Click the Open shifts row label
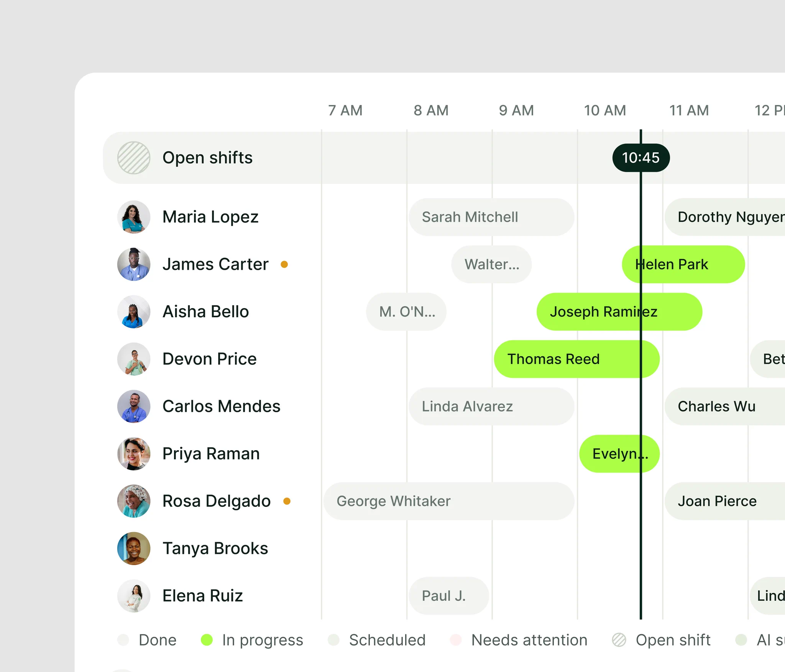The image size is (785, 672). tap(207, 158)
